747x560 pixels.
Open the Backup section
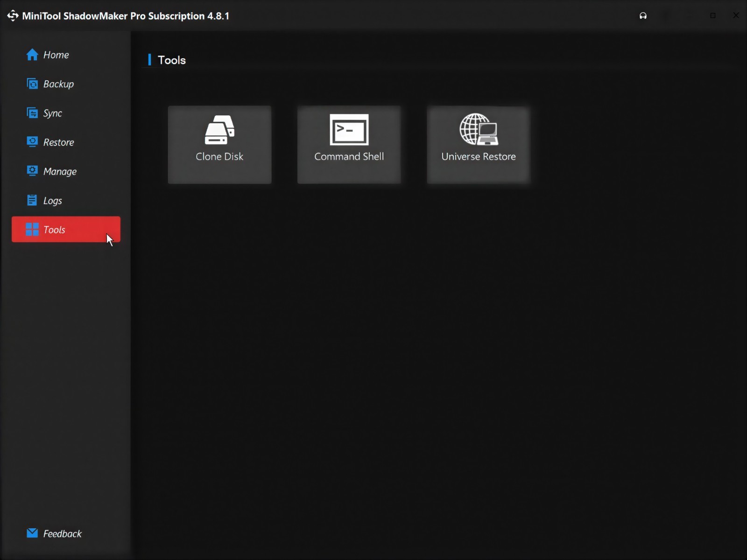66,84
